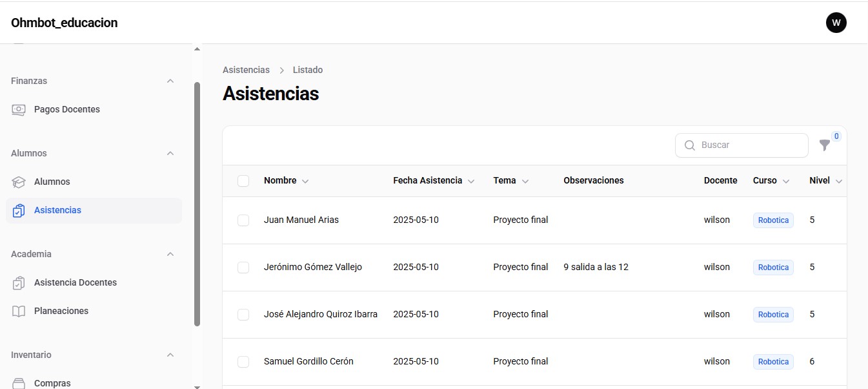
Task: Click docente wilson in José Alejandro row
Action: click(x=717, y=314)
